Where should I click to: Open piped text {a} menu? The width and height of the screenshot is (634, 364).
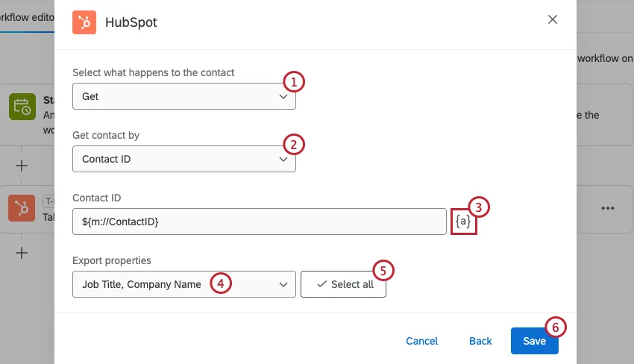pos(463,222)
